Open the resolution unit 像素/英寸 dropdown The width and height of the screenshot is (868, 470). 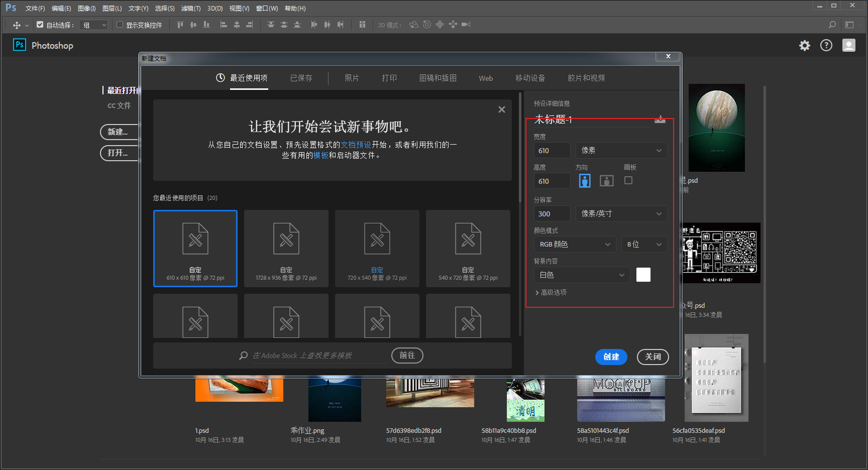coord(621,214)
